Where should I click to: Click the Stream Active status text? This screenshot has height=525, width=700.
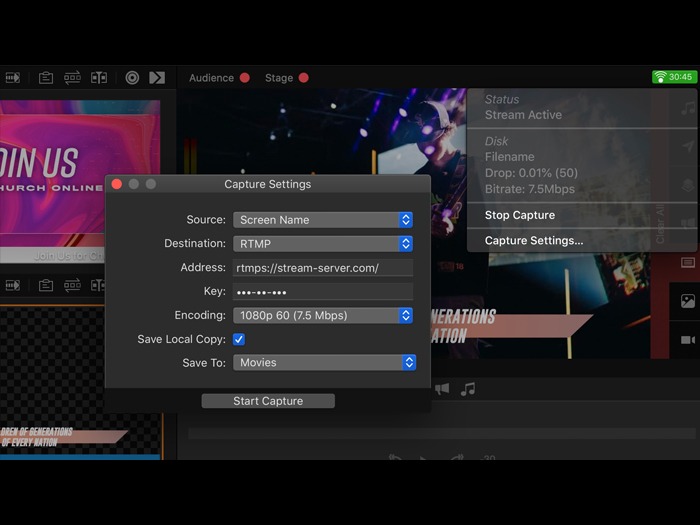(x=523, y=115)
